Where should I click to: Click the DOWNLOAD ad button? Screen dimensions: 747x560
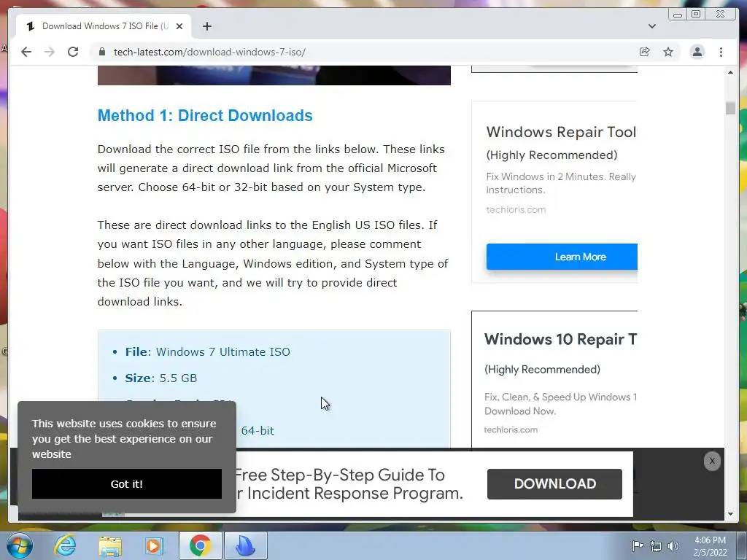tap(554, 484)
